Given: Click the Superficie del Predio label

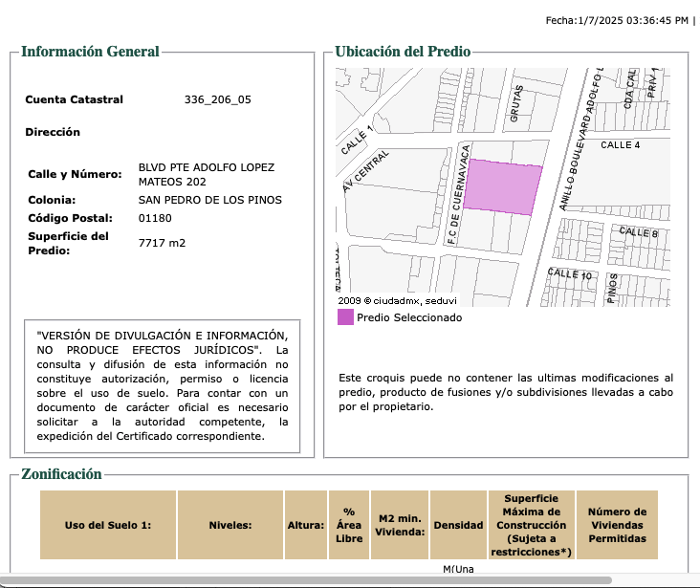Looking at the screenshot, I should pyautogui.click(x=68, y=243).
